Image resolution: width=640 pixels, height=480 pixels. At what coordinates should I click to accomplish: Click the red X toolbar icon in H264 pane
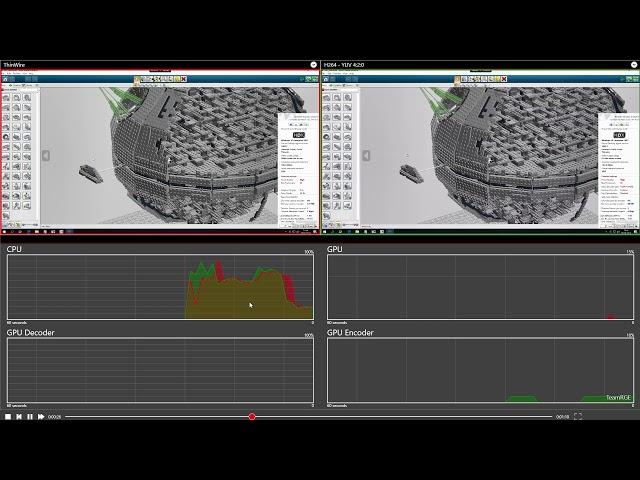504,79
